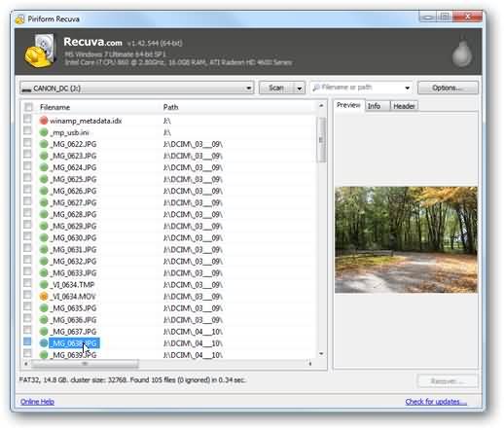This screenshot has width=504, height=430.
Task: Check the box for _mp_usb.ini
Action: (x=27, y=130)
